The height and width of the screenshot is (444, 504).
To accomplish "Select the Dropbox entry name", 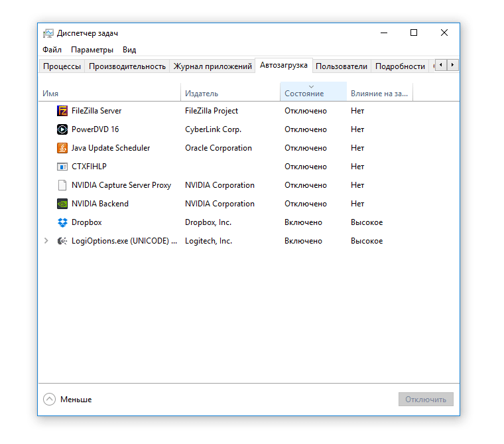I will (x=86, y=222).
